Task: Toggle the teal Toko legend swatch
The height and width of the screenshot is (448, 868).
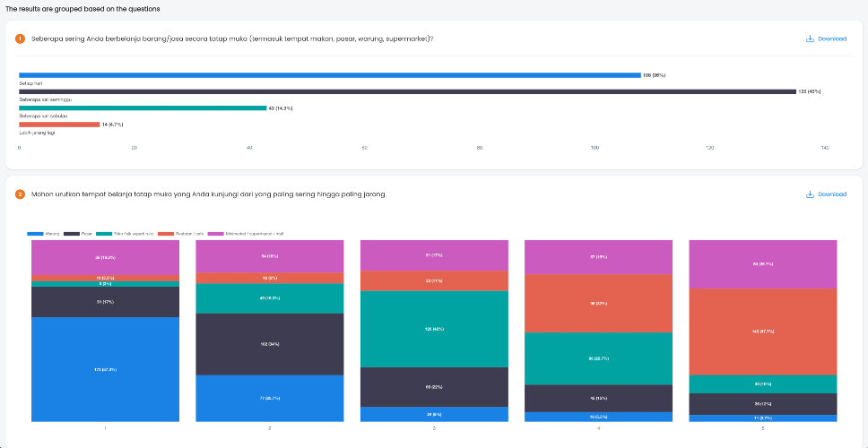Action: (103, 234)
